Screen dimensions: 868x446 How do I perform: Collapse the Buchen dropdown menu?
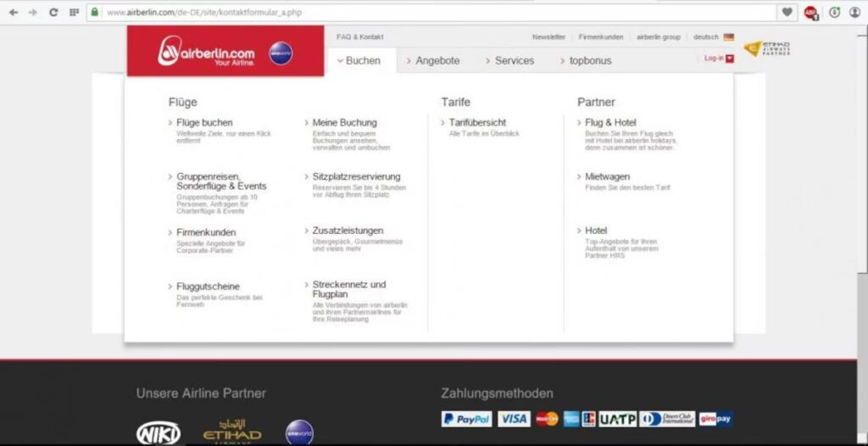point(359,61)
